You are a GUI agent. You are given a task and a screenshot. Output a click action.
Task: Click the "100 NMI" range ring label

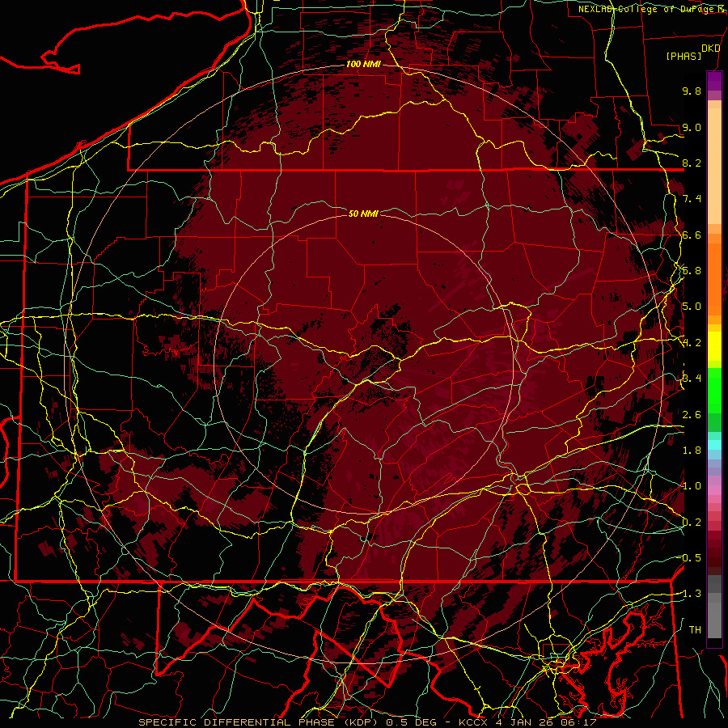363,64
